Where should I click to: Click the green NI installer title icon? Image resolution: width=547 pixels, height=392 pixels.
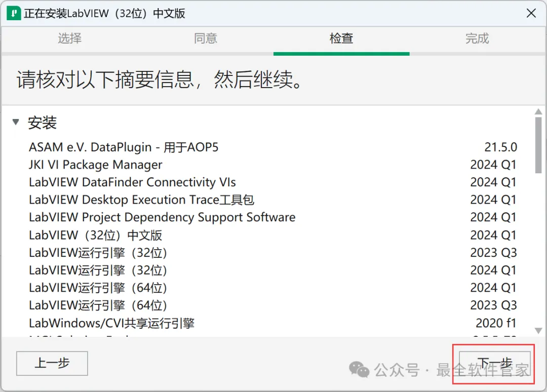14,13
